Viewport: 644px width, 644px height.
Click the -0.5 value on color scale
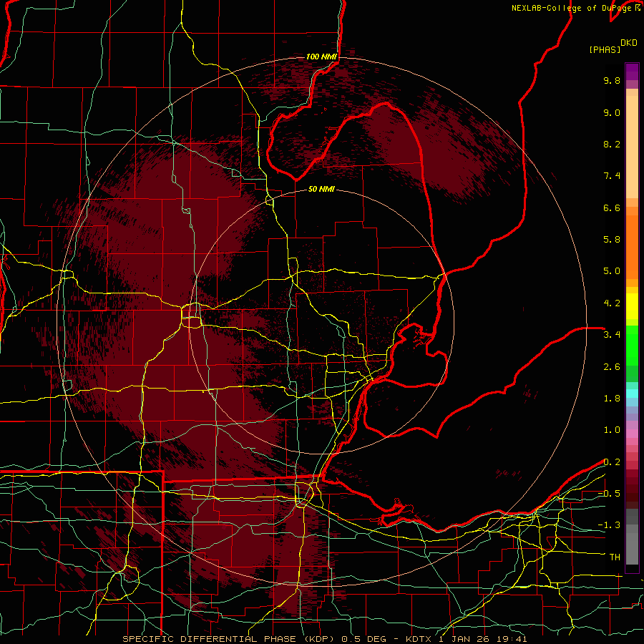pos(609,494)
